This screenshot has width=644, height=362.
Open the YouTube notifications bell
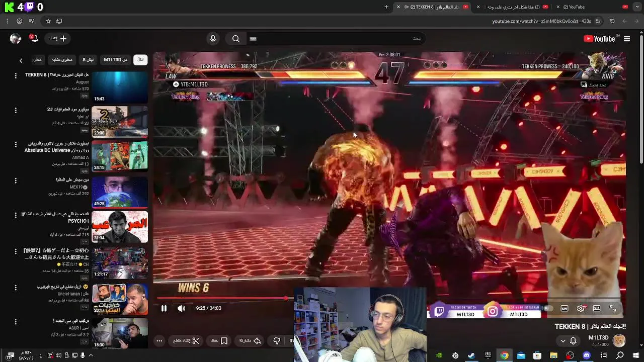pyautogui.click(x=34, y=38)
